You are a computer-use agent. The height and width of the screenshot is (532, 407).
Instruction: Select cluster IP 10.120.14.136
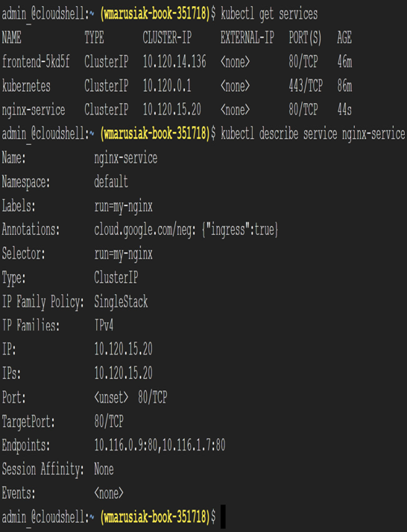pyautogui.click(x=174, y=62)
